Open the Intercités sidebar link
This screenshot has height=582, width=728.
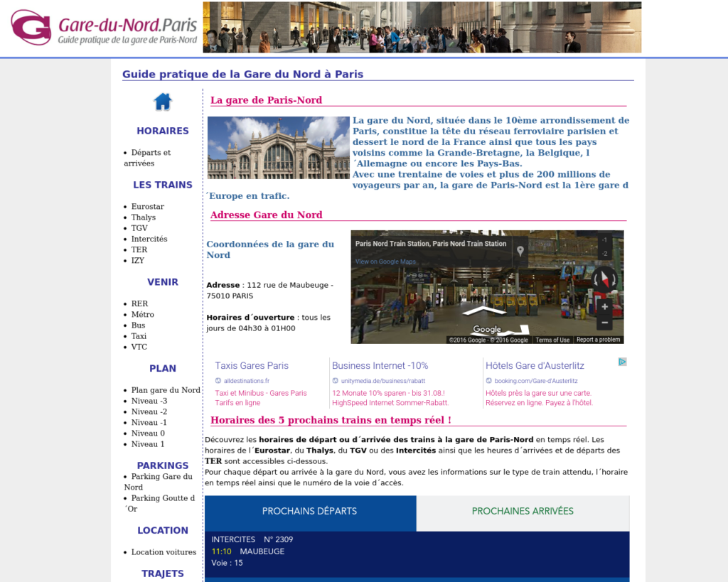point(149,239)
